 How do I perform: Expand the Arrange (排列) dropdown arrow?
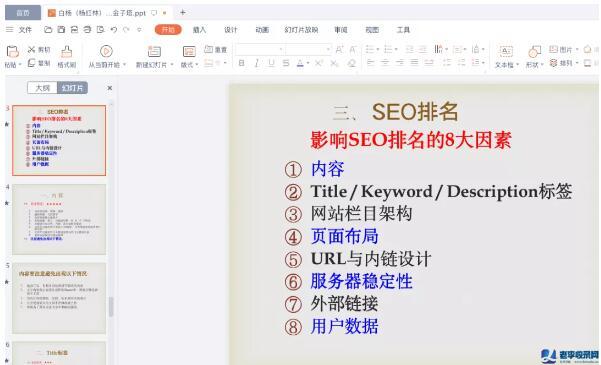point(576,63)
